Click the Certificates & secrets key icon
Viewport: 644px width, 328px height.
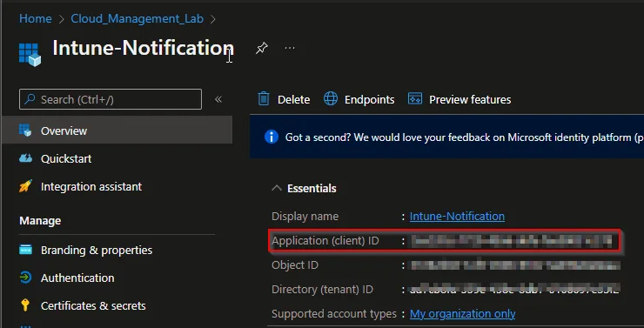(x=25, y=305)
